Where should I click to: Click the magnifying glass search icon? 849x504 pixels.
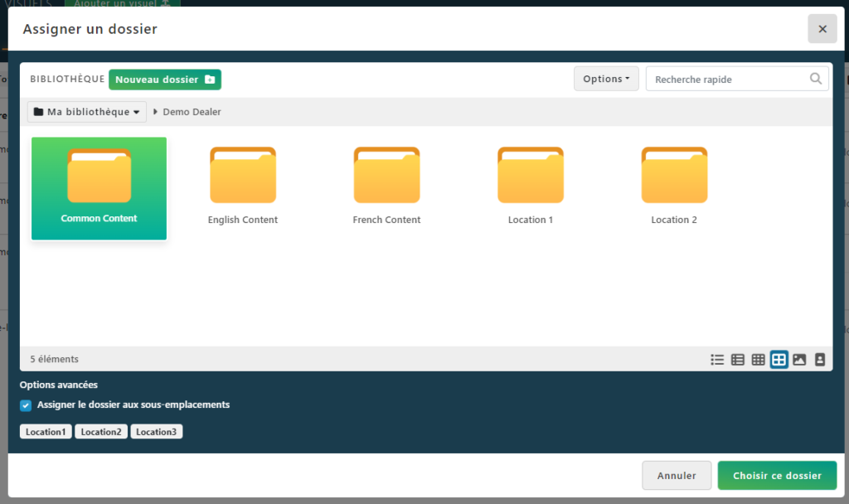pos(817,79)
